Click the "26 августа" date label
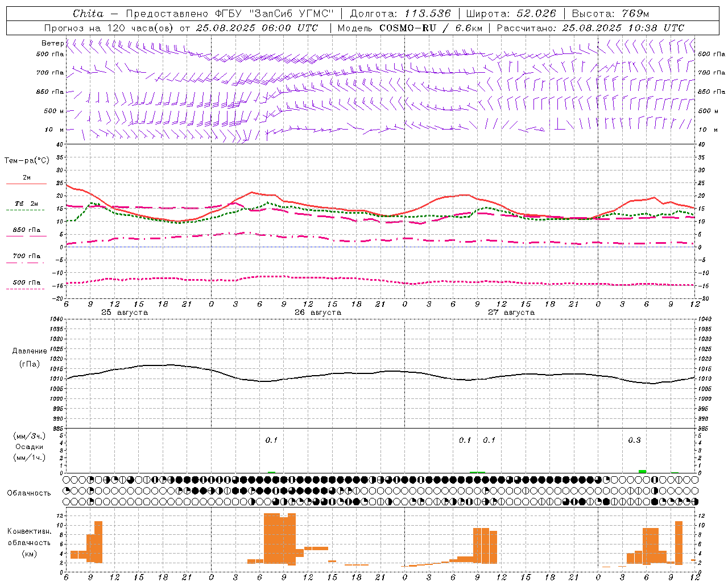The width and height of the screenshot is (728, 582). click(x=318, y=313)
